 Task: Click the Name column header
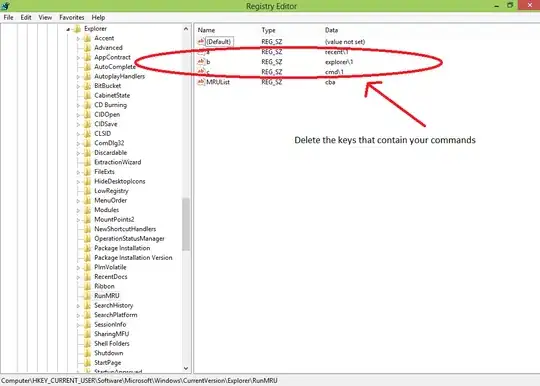click(x=206, y=30)
